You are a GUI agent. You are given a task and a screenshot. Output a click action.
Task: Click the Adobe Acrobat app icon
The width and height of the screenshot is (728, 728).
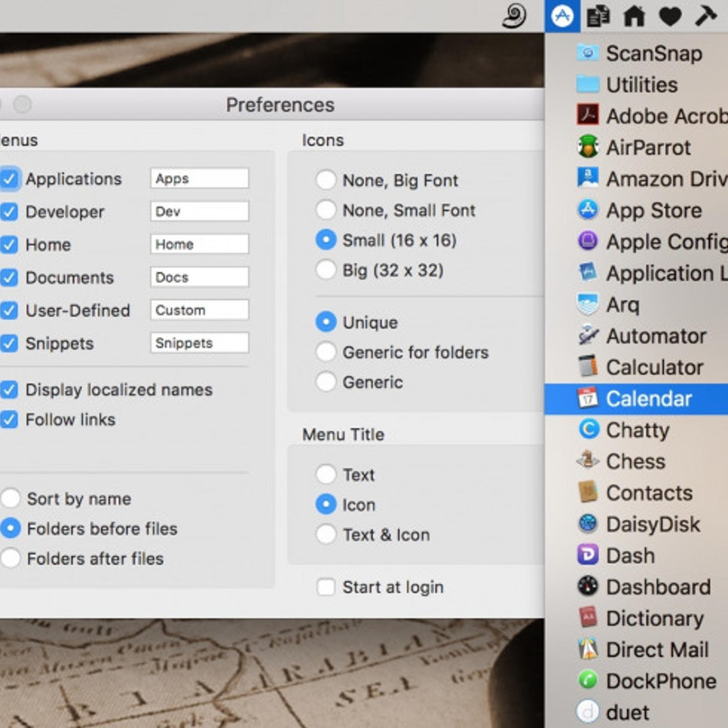coord(588,116)
